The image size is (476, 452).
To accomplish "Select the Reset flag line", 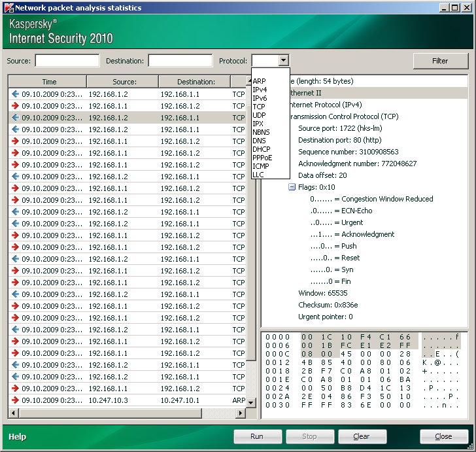I will (x=335, y=258).
